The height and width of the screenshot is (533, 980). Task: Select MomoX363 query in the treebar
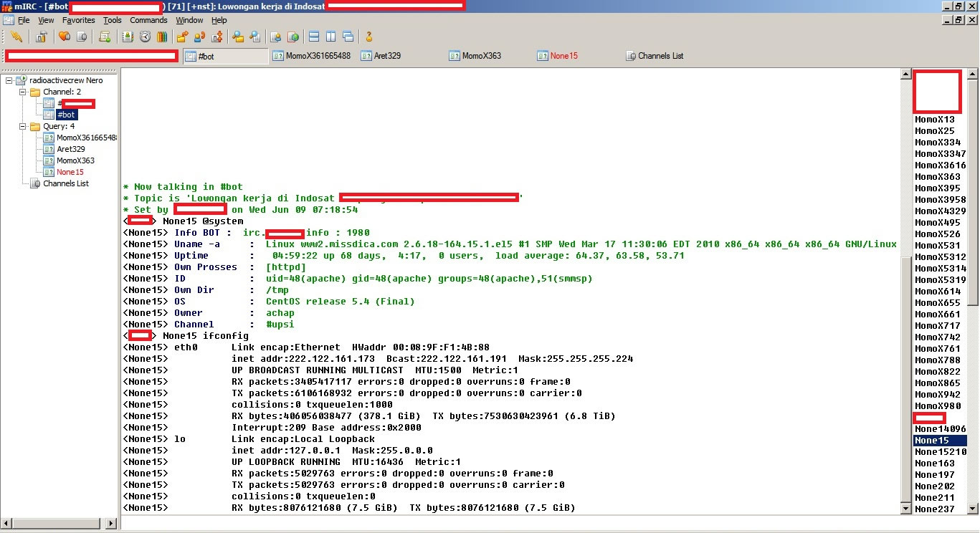click(75, 160)
